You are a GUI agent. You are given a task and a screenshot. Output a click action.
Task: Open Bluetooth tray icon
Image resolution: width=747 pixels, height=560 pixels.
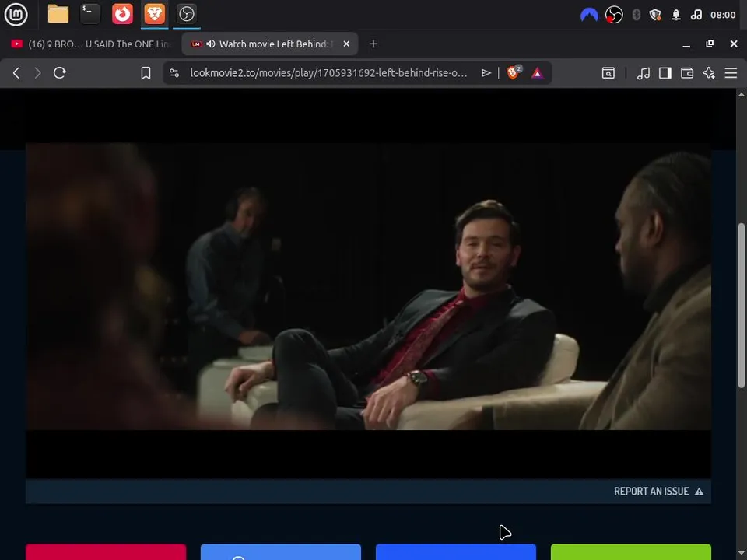pyautogui.click(x=636, y=15)
